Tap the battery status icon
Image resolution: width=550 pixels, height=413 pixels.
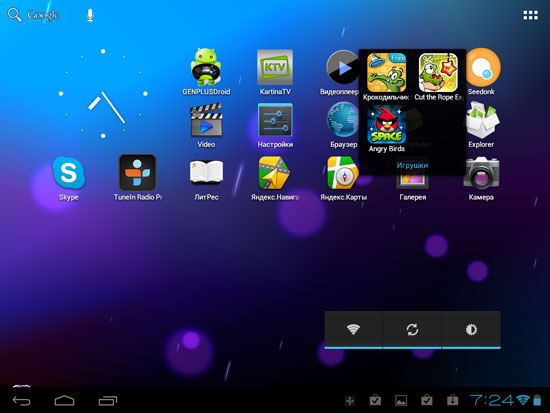point(537,400)
